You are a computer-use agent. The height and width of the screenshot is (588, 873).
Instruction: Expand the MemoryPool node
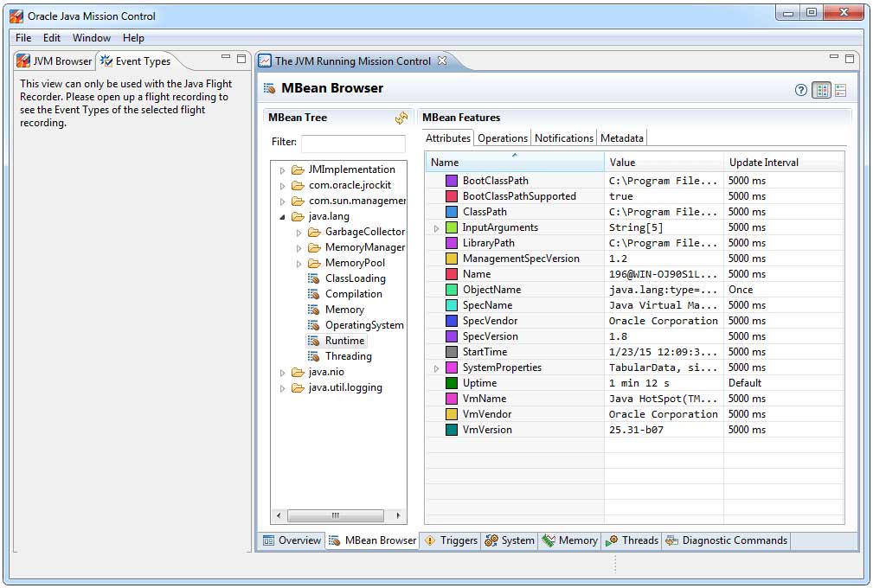(299, 264)
